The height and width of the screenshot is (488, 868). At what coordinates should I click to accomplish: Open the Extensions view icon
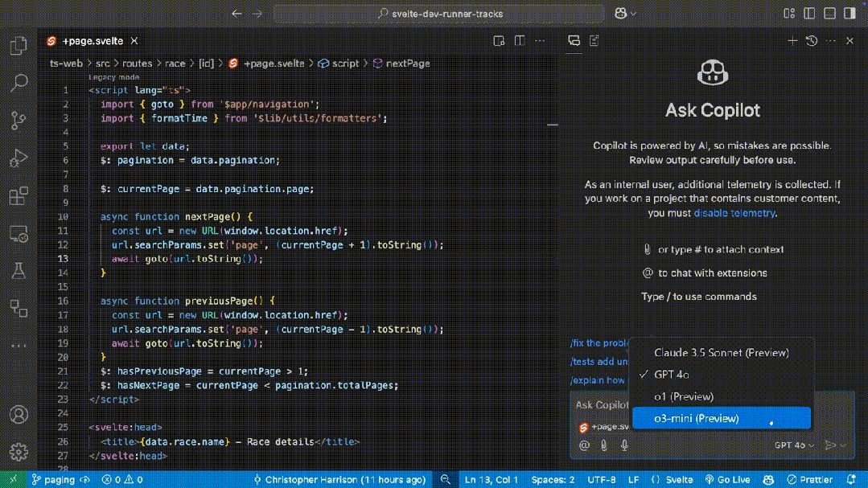click(18, 196)
